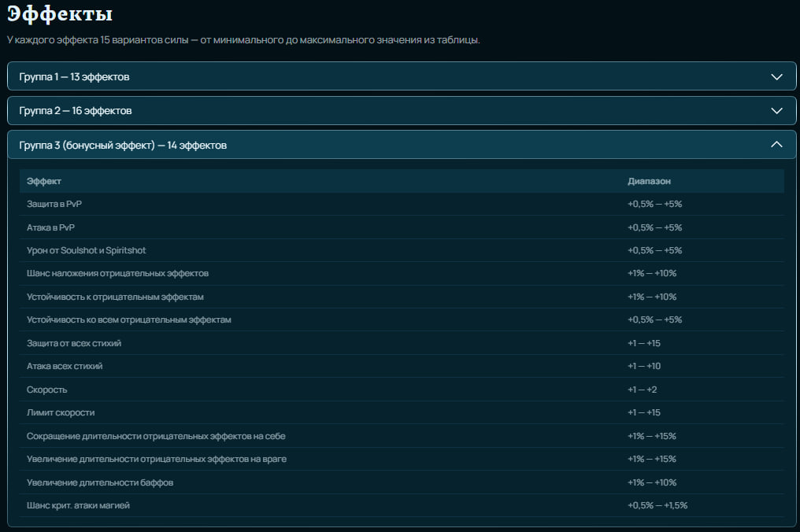The width and height of the screenshot is (800, 532).
Task: Select Урон от Soulshot и Spiritshot row
Action: (402, 250)
